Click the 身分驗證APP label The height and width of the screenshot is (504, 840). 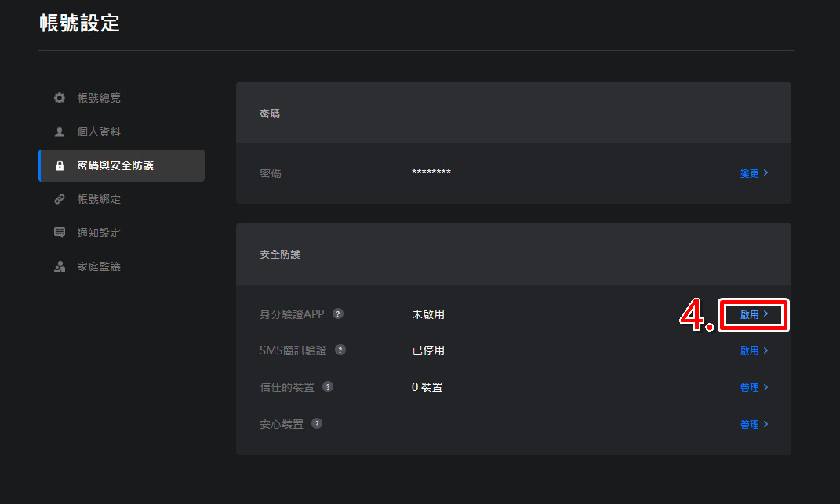point(292,314)
